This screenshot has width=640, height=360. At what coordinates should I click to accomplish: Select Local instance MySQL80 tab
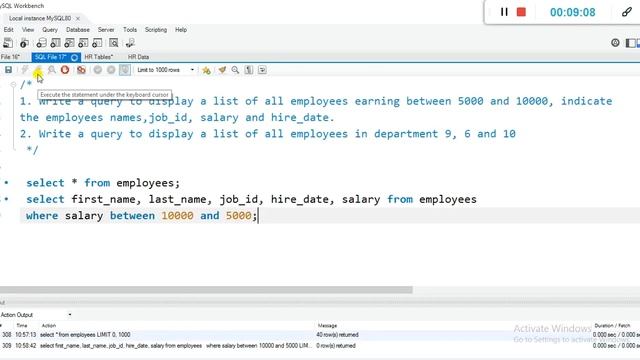coord(40,18)
